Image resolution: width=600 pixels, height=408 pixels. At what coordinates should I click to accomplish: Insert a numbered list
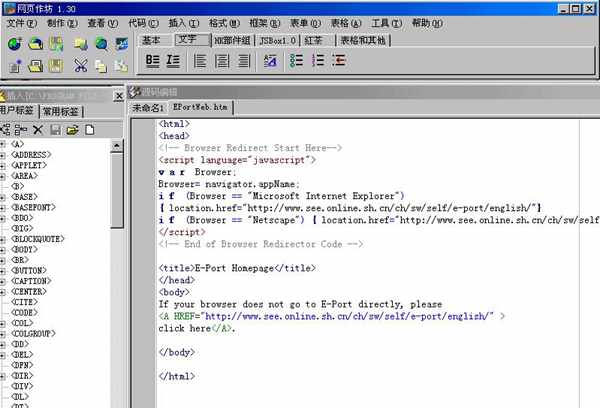click(x=318, y=60)
